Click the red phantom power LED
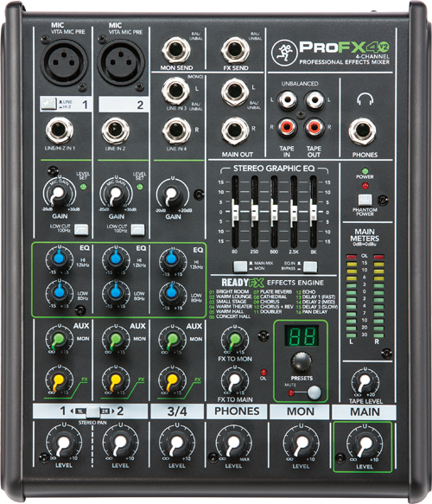 point(365,186)
